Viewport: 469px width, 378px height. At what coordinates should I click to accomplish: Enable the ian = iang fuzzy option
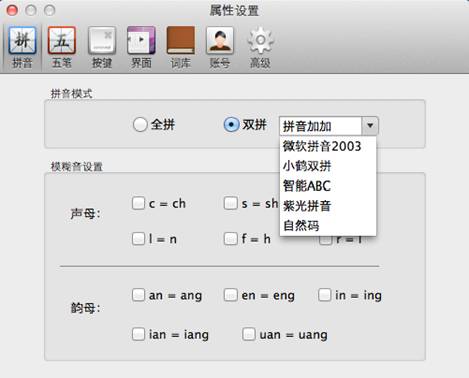(138, 334)
